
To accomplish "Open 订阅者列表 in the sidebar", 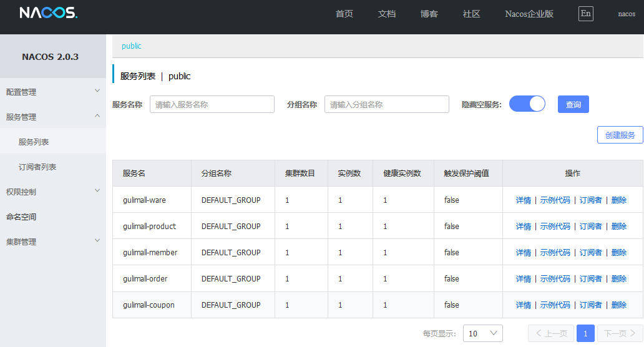I will coord(37,167).
